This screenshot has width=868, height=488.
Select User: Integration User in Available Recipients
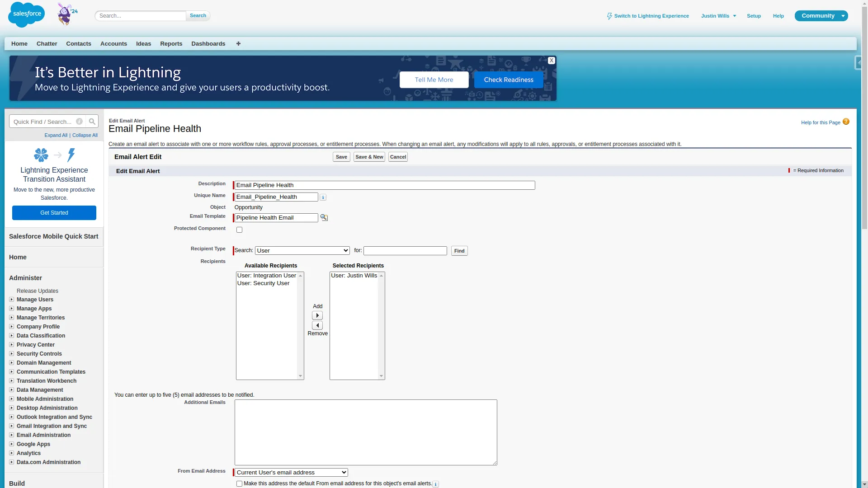click(x=267, y=276)
